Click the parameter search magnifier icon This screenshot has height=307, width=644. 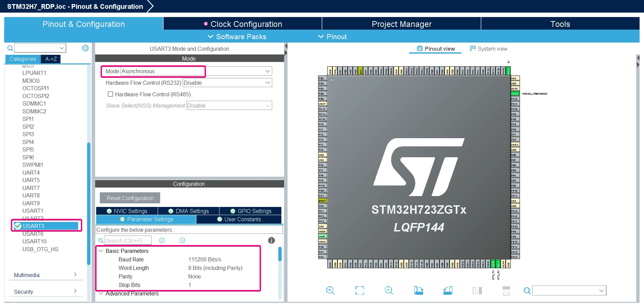tap(101, 241)
